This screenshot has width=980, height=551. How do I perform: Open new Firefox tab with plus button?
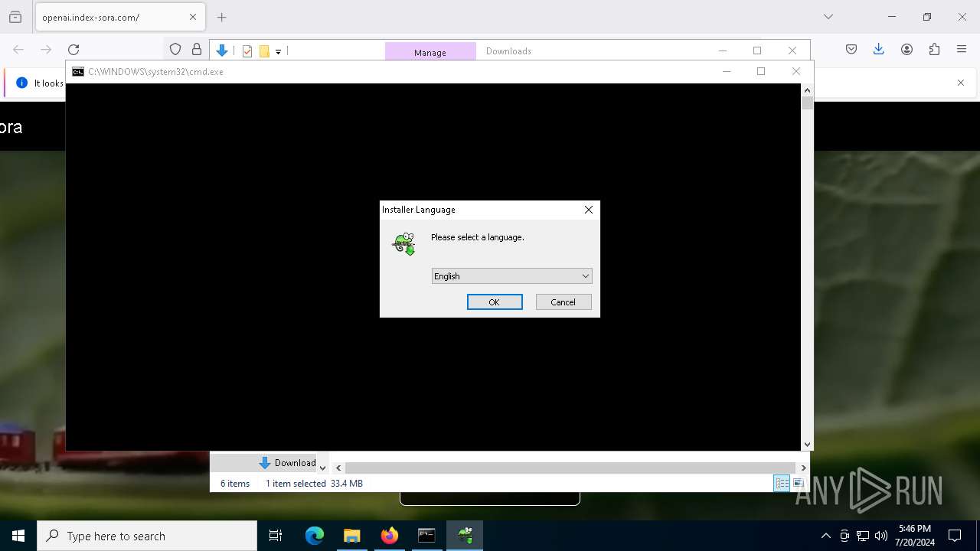222,17
